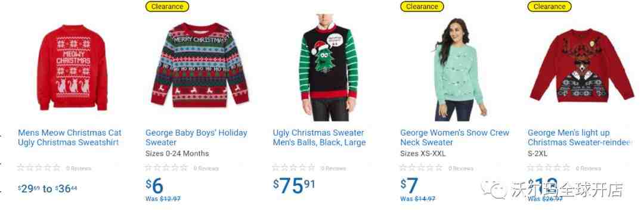Open George Men's light up Christmas Sweater link

[579, 138]
